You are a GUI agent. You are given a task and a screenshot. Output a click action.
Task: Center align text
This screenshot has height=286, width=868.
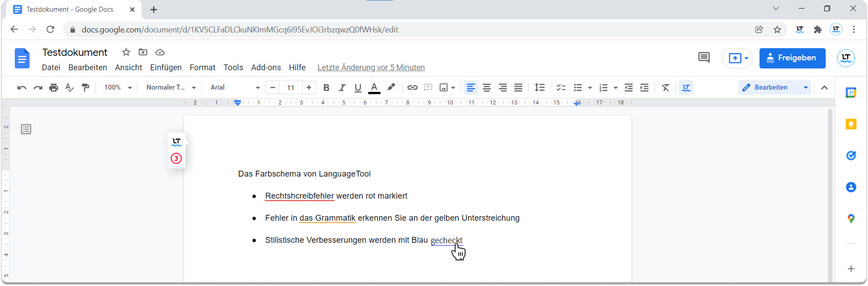(487, 87)
